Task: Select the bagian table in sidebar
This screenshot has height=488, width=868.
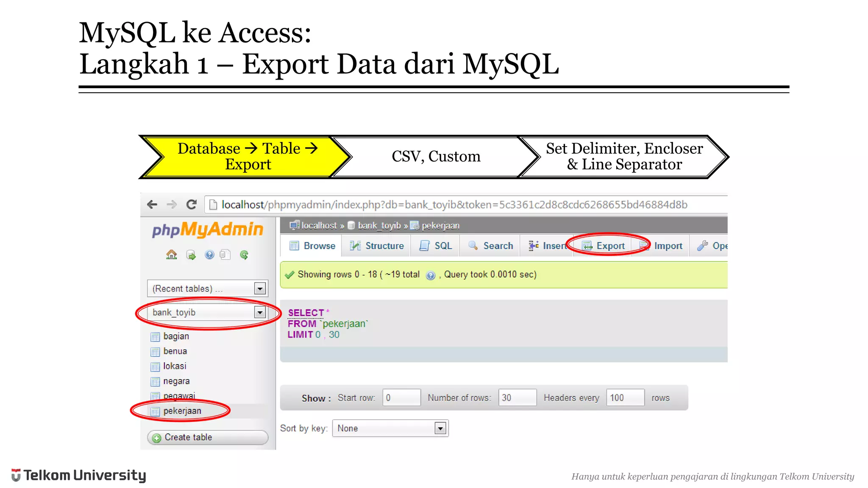Action: (176, 336)
